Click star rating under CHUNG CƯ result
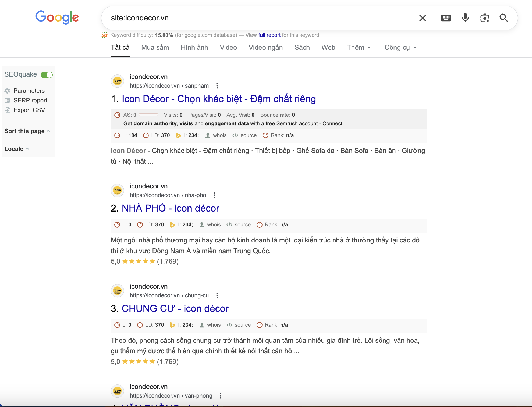The height and width of the screenshot is (407, 532). 139,362
